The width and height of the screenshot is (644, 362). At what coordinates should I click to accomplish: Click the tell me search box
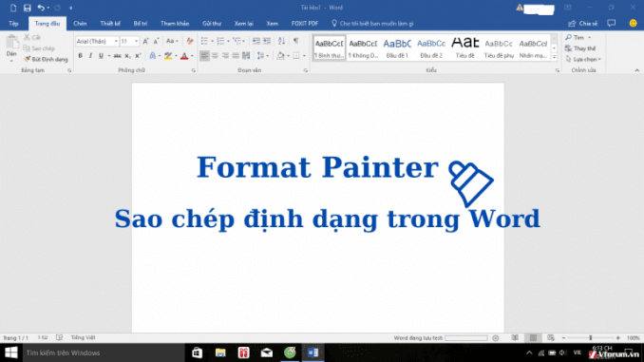pyautogui.click(x=372, y=24)
